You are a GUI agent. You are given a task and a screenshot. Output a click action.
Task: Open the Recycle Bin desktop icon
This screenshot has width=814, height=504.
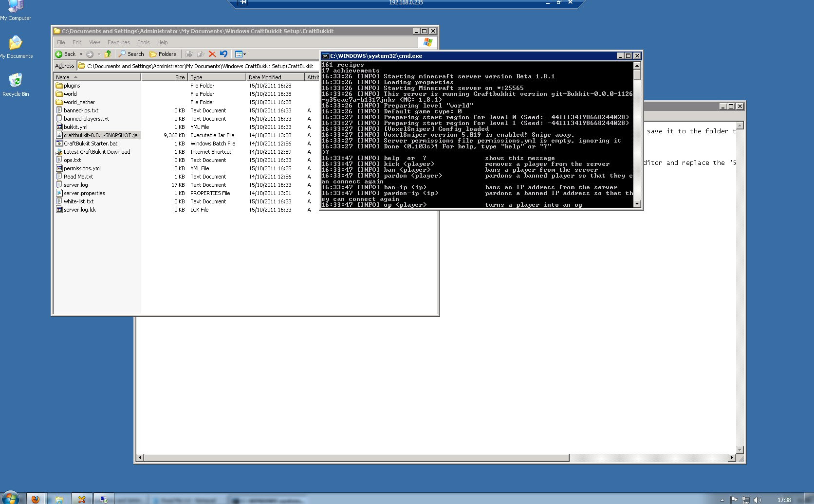[x=16, y=85]
